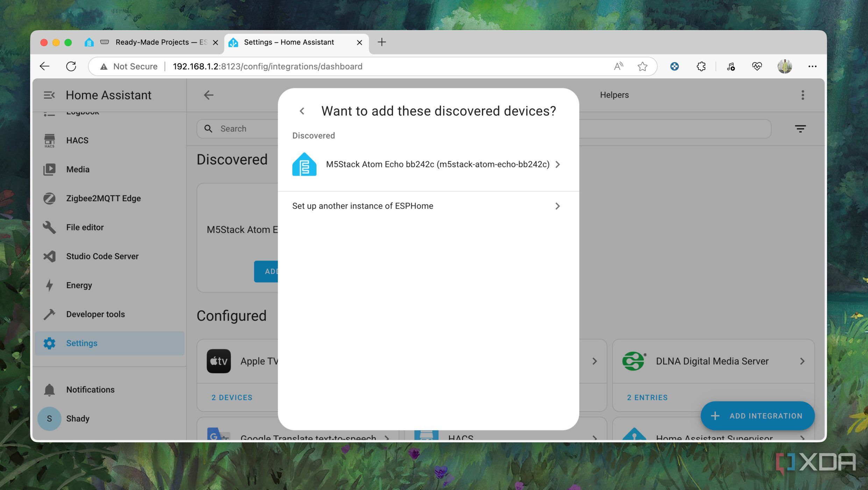Open the music note extension icon
Screen dimensions: 868x490
pyautogui.click(x=731, y=66)
